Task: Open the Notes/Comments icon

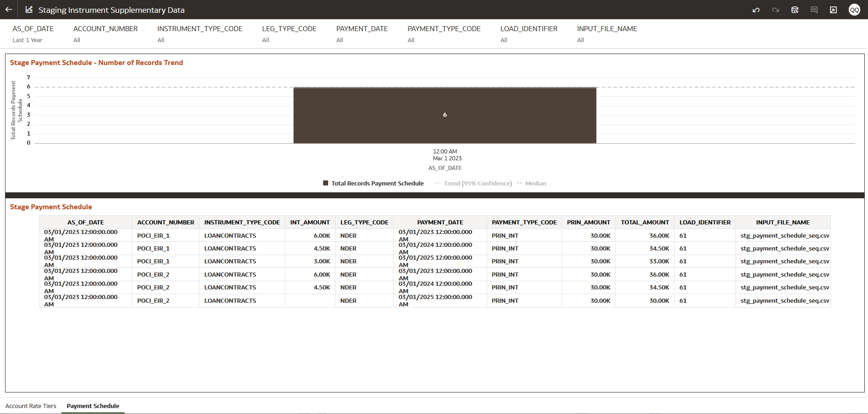Action: (814, 10)
